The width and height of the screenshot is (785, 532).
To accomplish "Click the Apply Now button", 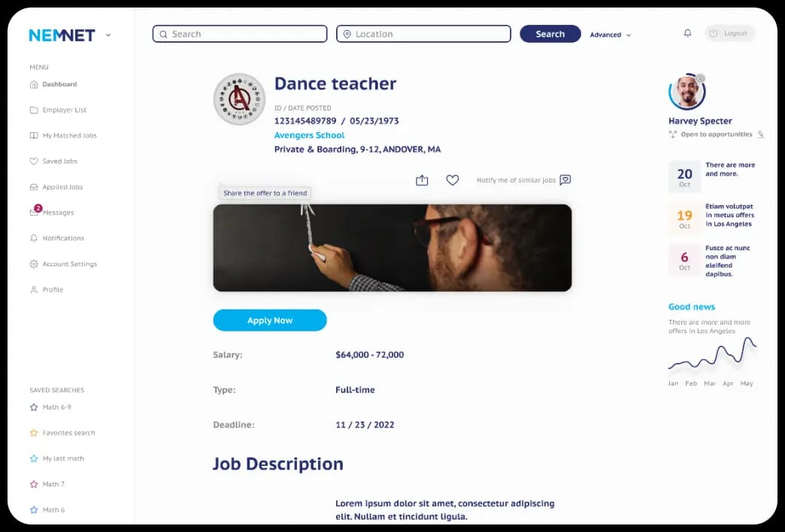I will tap(270, 320).
